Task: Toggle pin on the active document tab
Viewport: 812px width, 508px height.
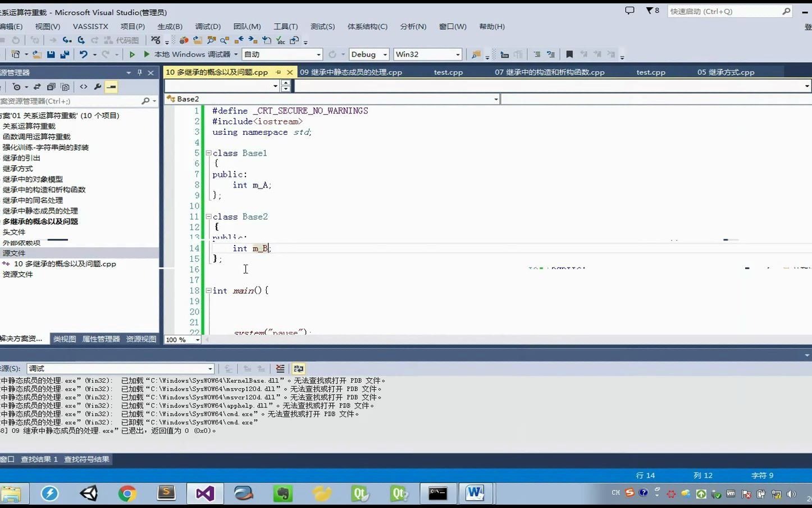Action: [x=278, y=72]
